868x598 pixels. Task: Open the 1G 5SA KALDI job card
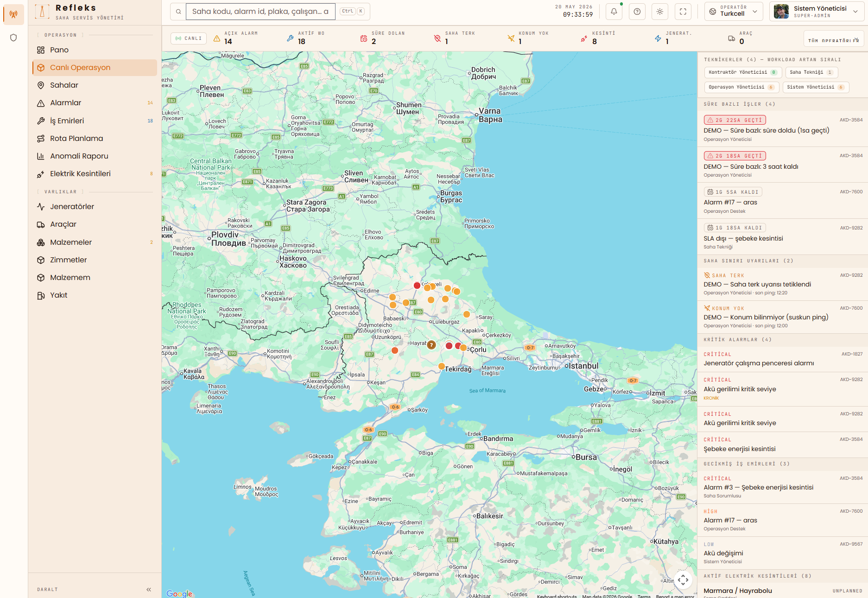[x=783, y=201]
